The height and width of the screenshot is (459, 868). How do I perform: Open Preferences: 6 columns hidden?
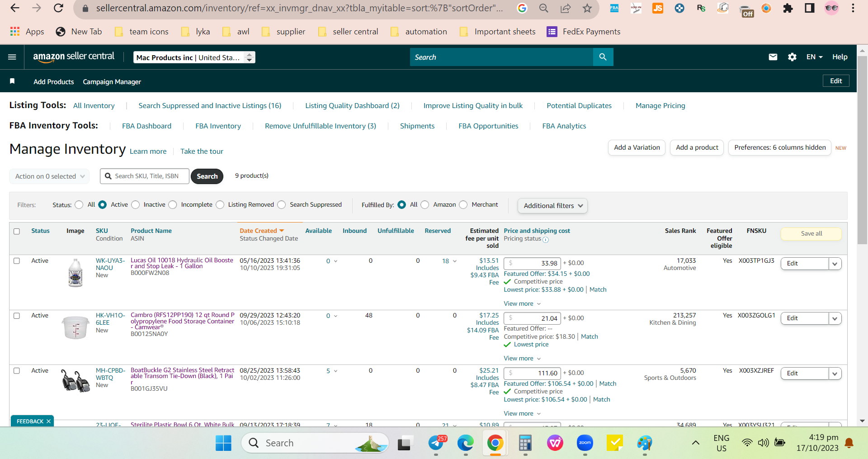coord(780,147)
